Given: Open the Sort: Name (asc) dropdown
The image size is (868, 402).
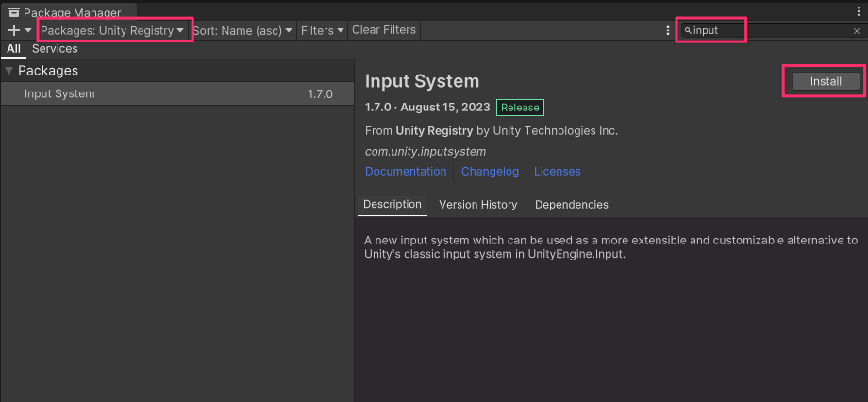Looking at the screenshot, I should point(242,30).
